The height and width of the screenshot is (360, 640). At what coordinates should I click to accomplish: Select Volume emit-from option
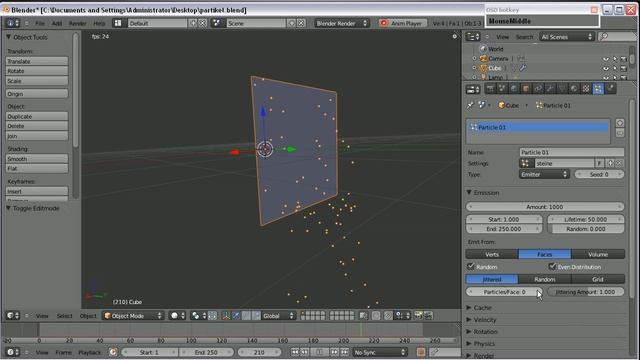[x=598, y=254]
